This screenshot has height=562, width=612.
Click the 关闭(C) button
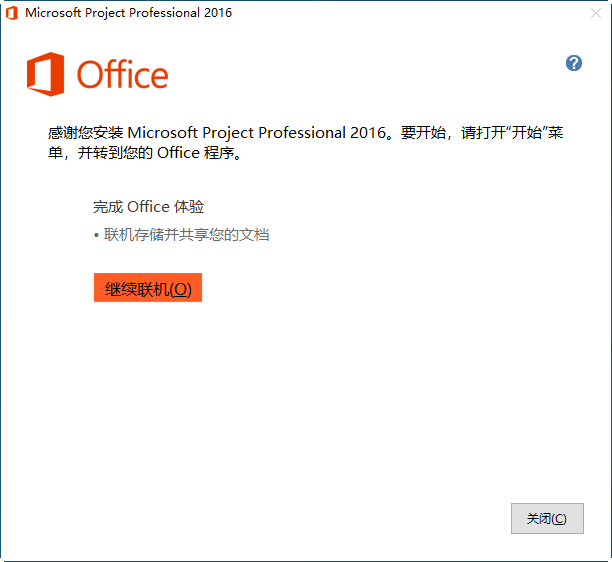[547, 518]
